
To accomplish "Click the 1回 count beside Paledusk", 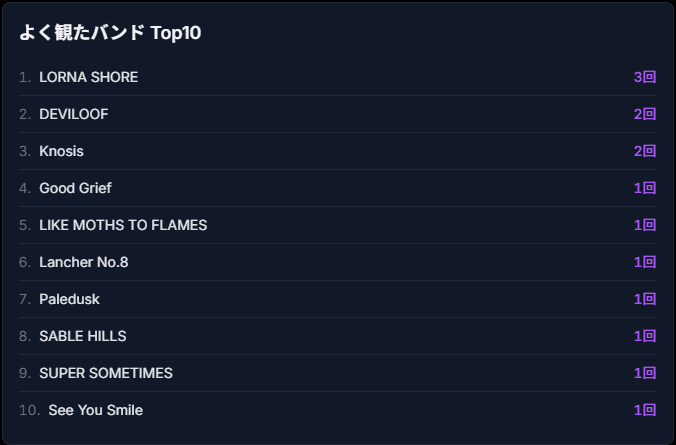I will click(645, 299).
